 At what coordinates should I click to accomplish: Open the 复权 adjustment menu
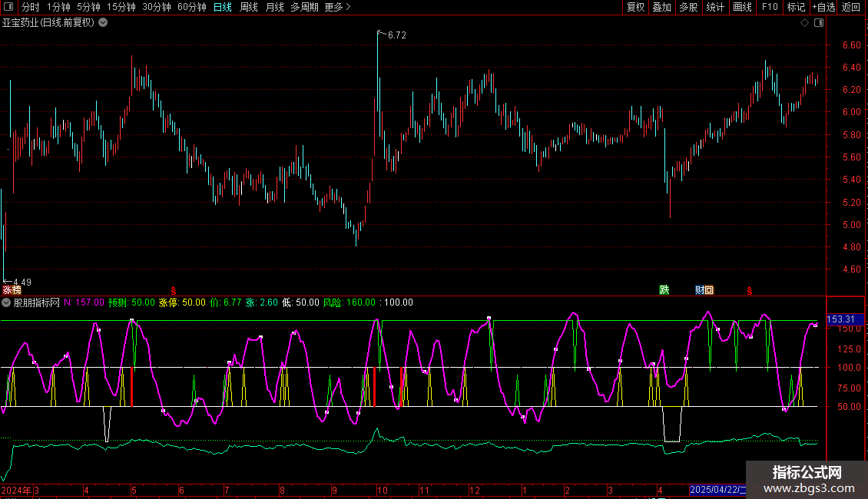635,7
